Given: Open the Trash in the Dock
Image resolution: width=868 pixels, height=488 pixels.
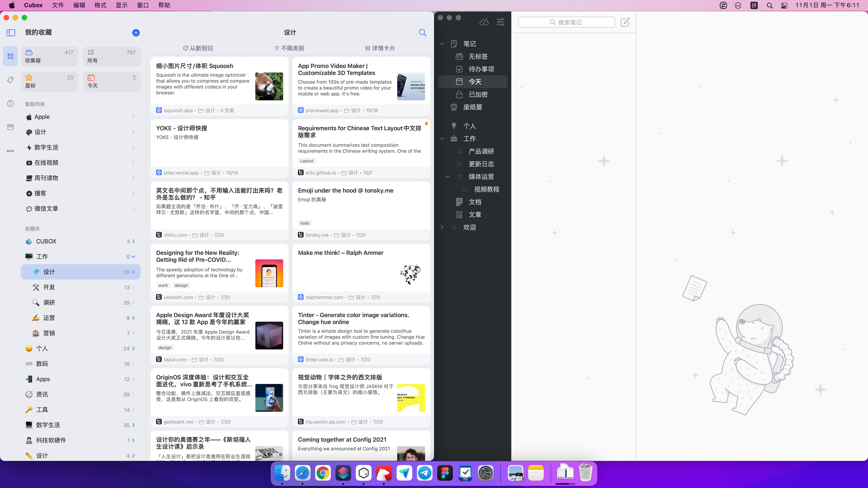Looking at the screenshot, I should 586,473.
